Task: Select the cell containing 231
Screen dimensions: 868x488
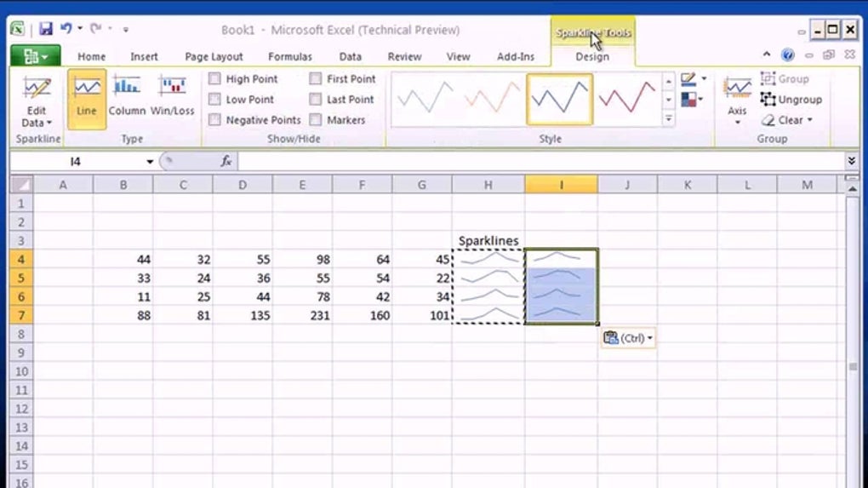Action: tap(302, 315)
